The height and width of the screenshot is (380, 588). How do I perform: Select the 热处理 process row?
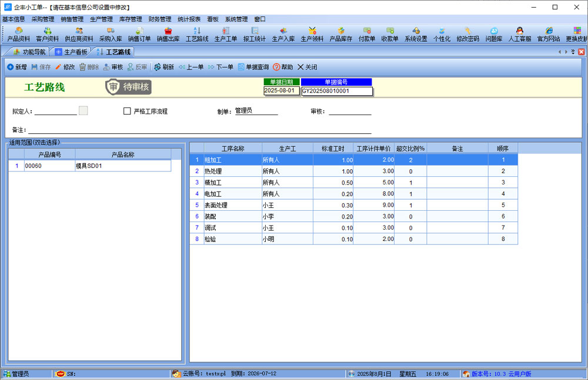point(353,171)
